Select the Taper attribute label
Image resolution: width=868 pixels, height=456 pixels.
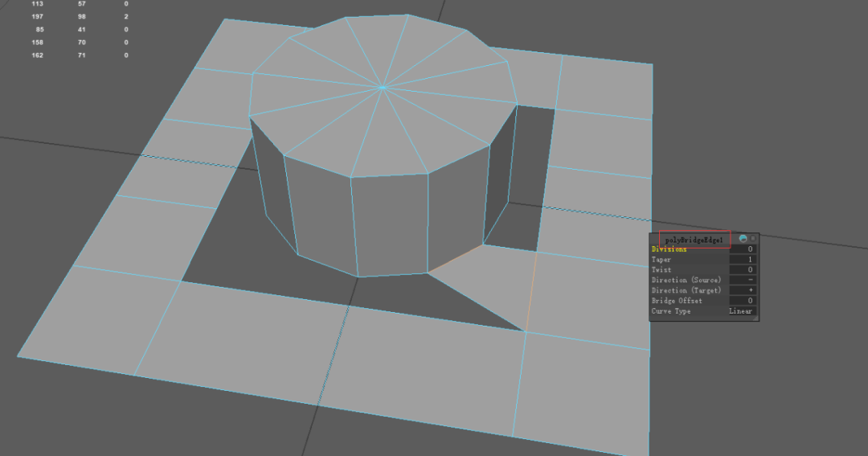point(661,259)
